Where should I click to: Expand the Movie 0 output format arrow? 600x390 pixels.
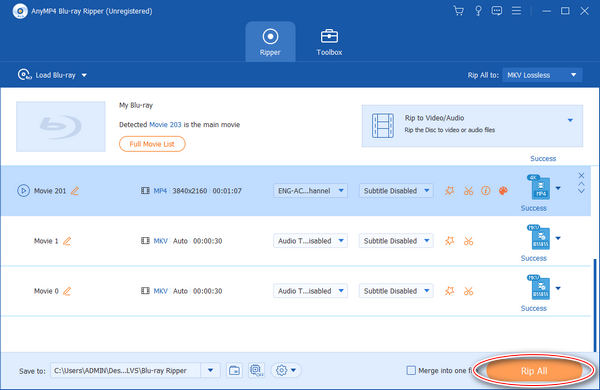558,288
